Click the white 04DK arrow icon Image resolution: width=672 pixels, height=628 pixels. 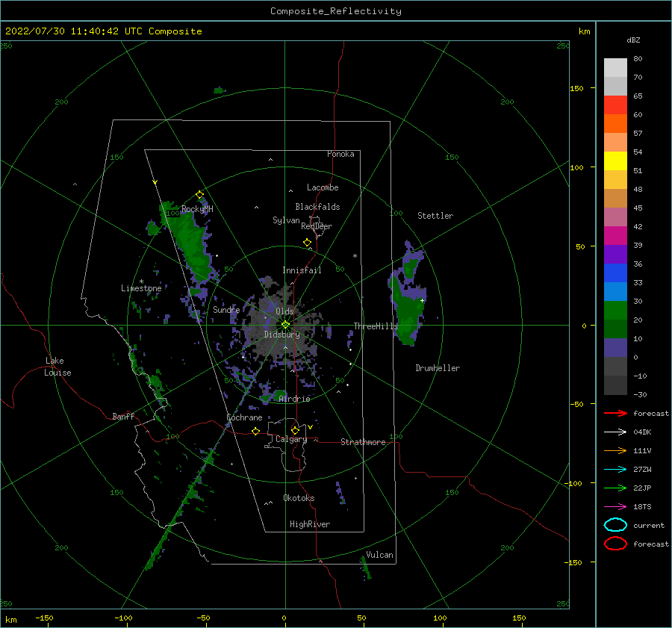pyautogui.click(x=615, y=432)
